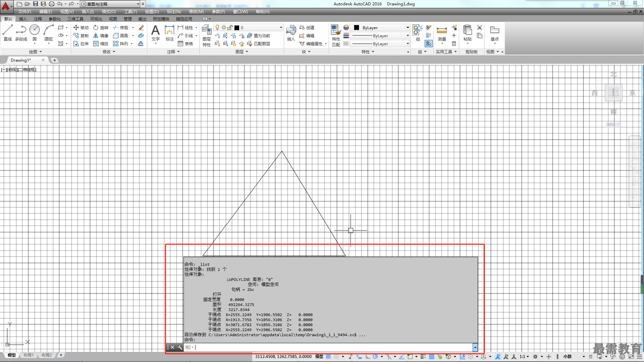Click the Fillet (圆角) tool

click(121, 36)
